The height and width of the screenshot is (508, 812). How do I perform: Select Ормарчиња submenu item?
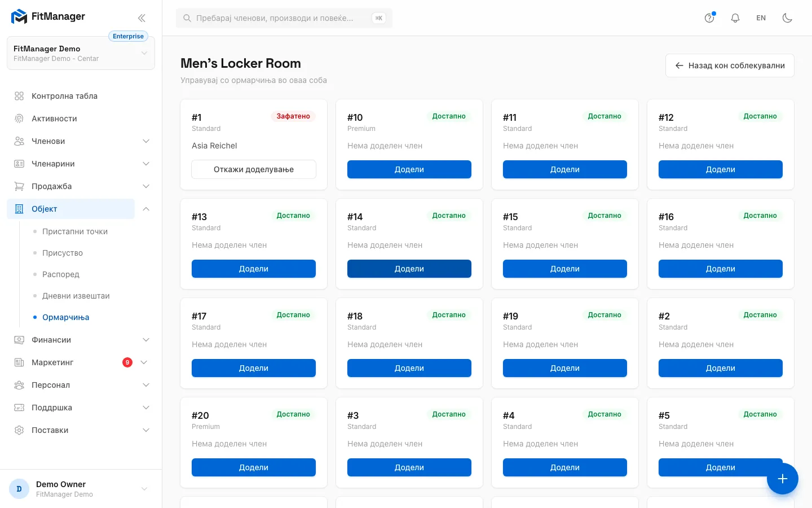click(x=66, y=317)
